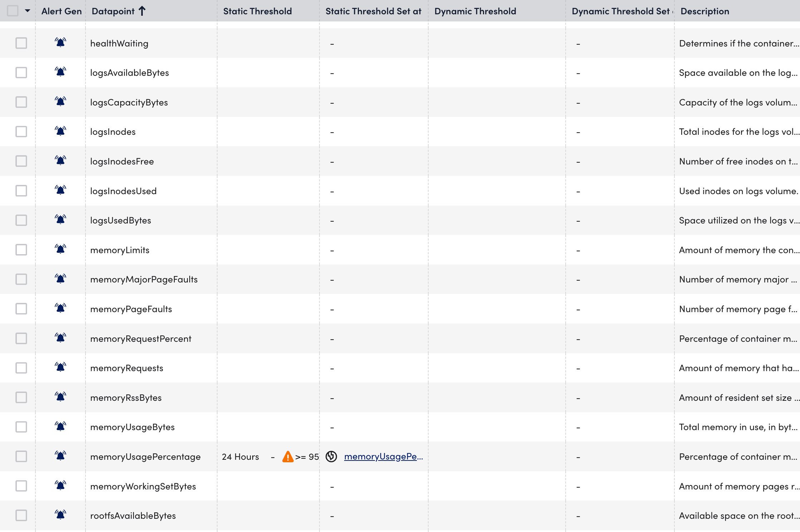Click alert bell icon for memoryUsageBytes

tap(60, 426)
